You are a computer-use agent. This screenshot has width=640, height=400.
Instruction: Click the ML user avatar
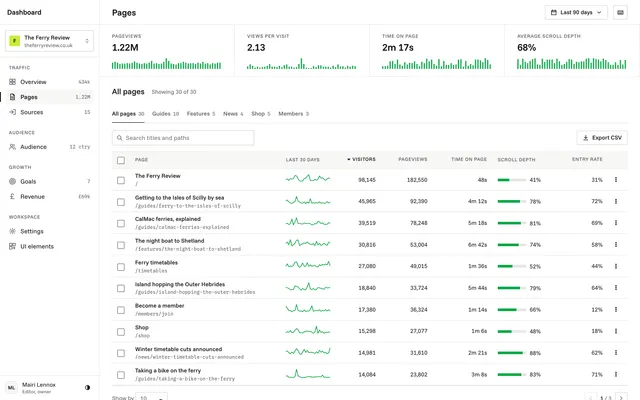pyautogui.click(x=11, y=388)
